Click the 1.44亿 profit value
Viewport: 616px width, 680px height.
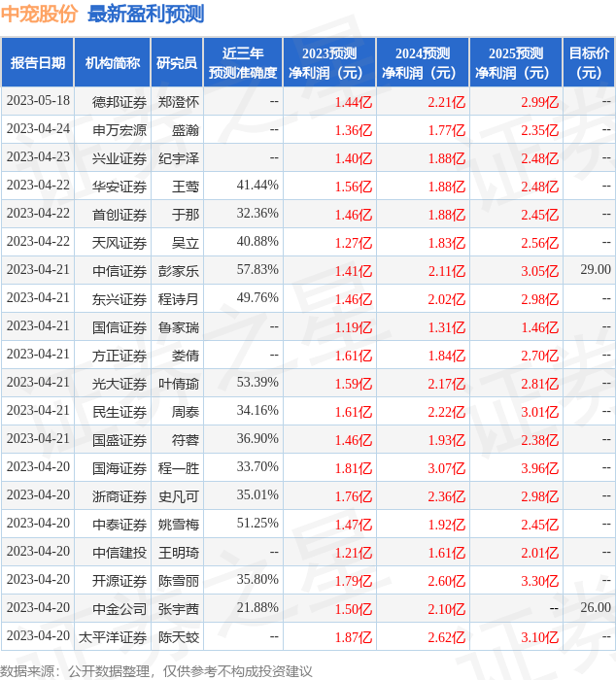click(354, 102)
